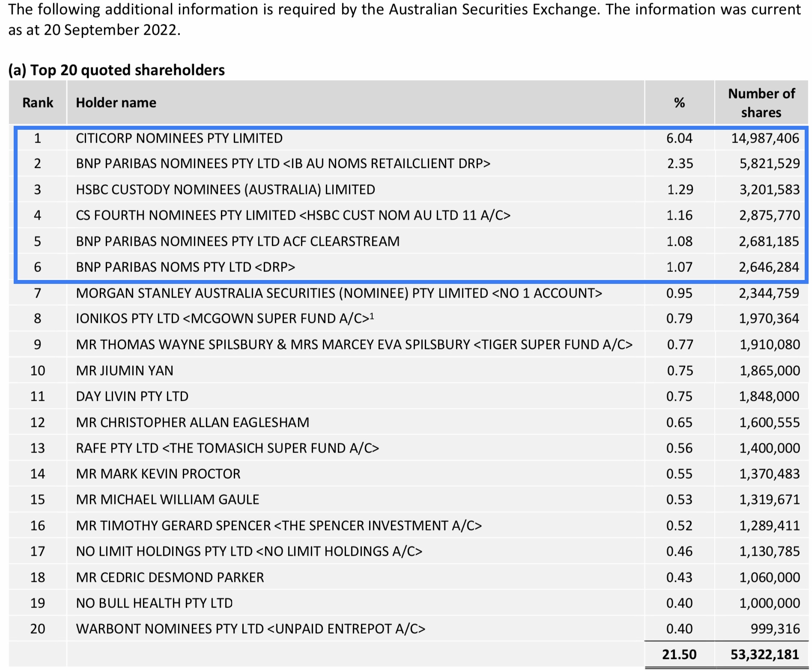Image resolution: width=812 pixels, height=670 pixels.
Task: Select MR CEDRIC DESMOND PARKER
Action: [x=170, y=578]
